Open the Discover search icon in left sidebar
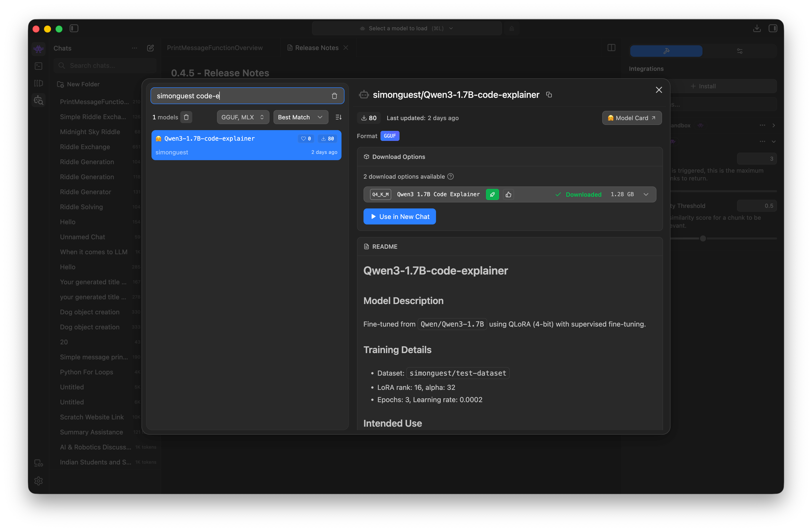 click(x=38, y=100)
